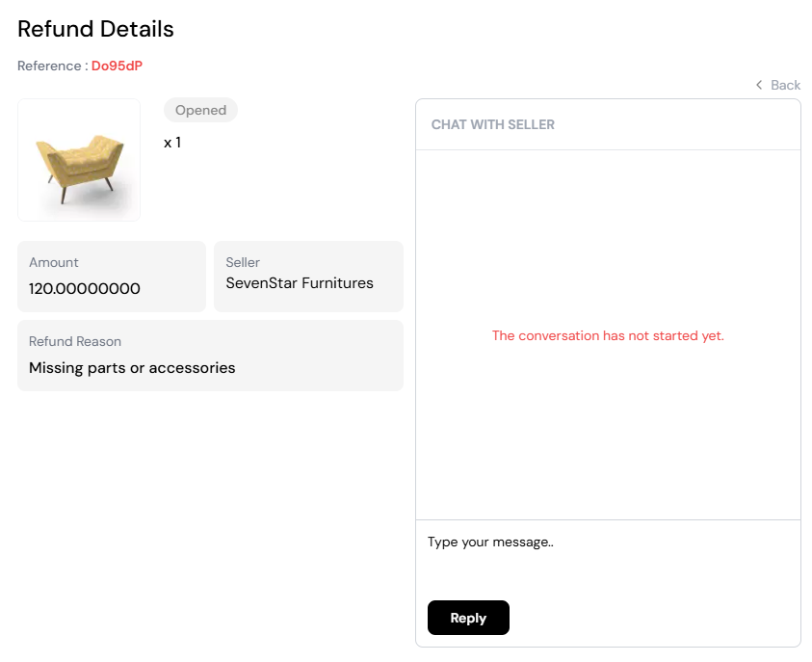The image size is (812, 662).
Task: Click the Opened status badge
Action: click(200, 110)
